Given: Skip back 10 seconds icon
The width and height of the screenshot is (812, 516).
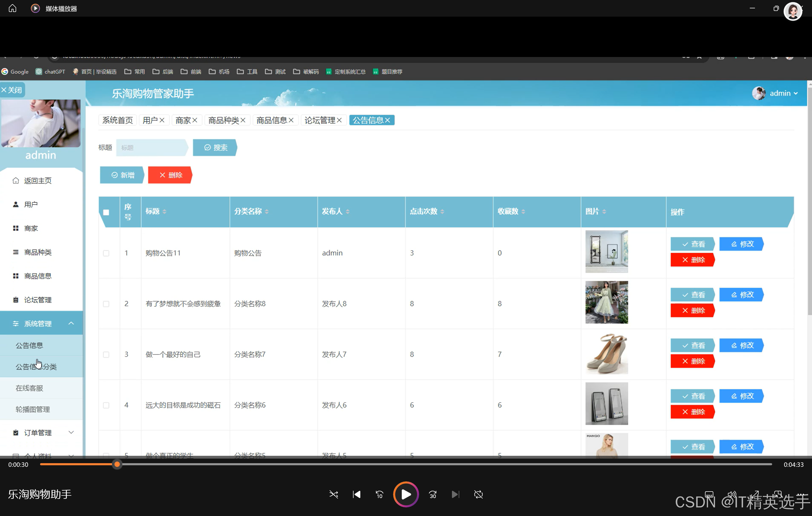Looking at the screenshot, I should click(379, 494).
